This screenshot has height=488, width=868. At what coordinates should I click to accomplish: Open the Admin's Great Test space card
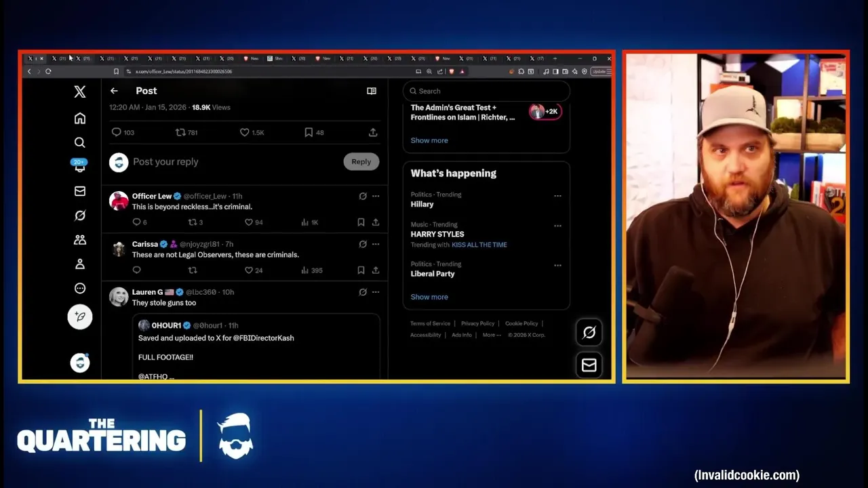[x=486, y=112]
